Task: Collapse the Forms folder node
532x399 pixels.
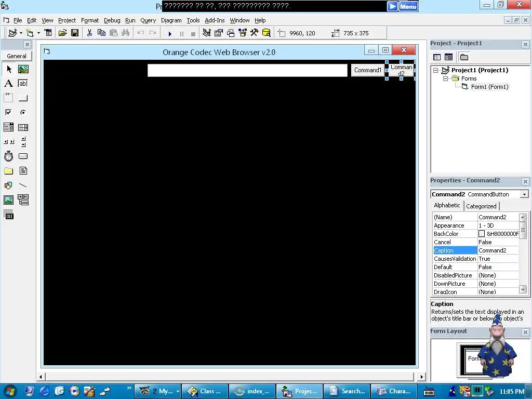Action: (x=445, y=79)
